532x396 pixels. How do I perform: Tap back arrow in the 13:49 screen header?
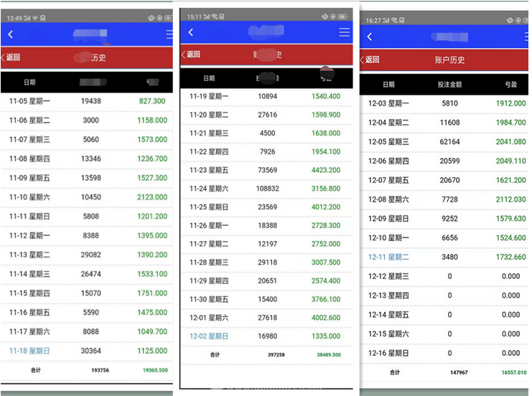10,34
